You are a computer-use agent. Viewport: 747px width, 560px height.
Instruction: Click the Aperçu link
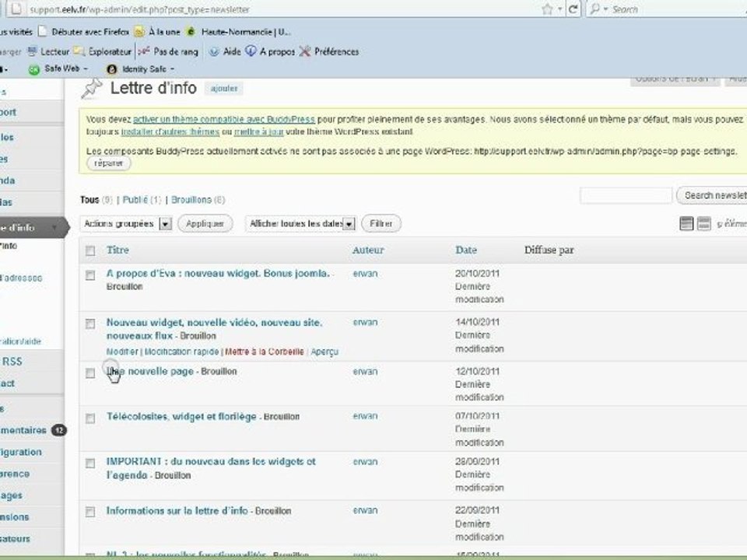point(324,352)
